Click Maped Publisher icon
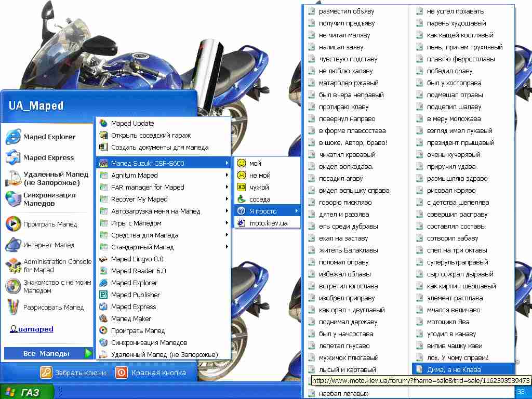 pyautogui.click(x=103, y=295)
